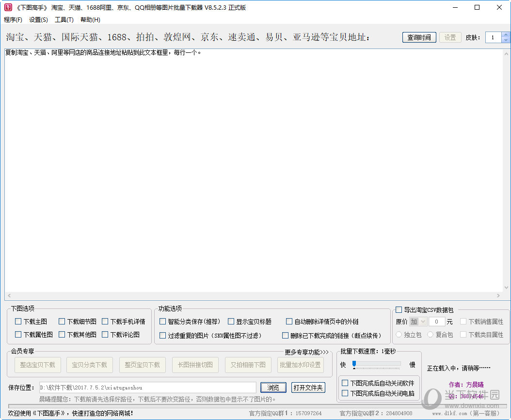This screenshot has height=420, width=511.
Task: Close the 下图高手 window
Action: tap(499, 7)
